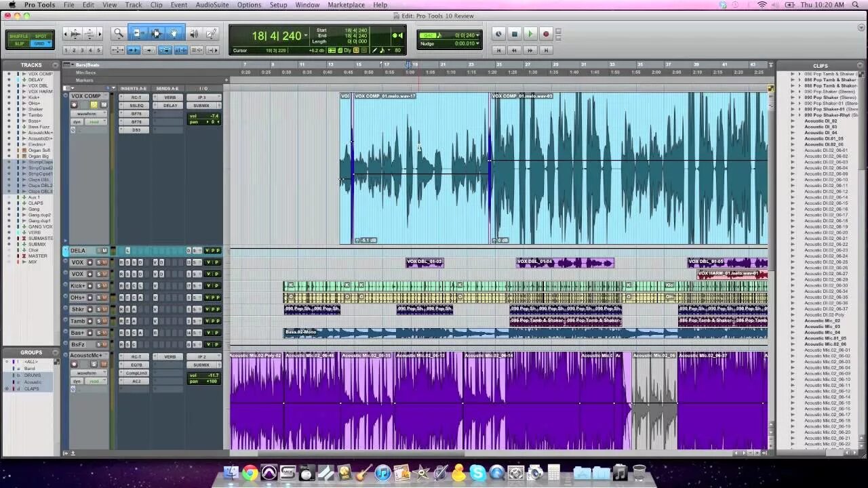Open the Nudge value dropdown

pos(479,43)
